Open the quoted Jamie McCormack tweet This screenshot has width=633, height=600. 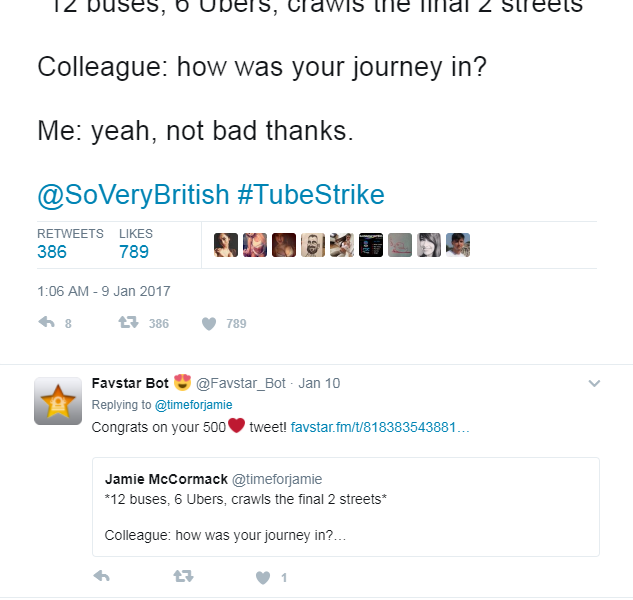click(x=345, y=506)
